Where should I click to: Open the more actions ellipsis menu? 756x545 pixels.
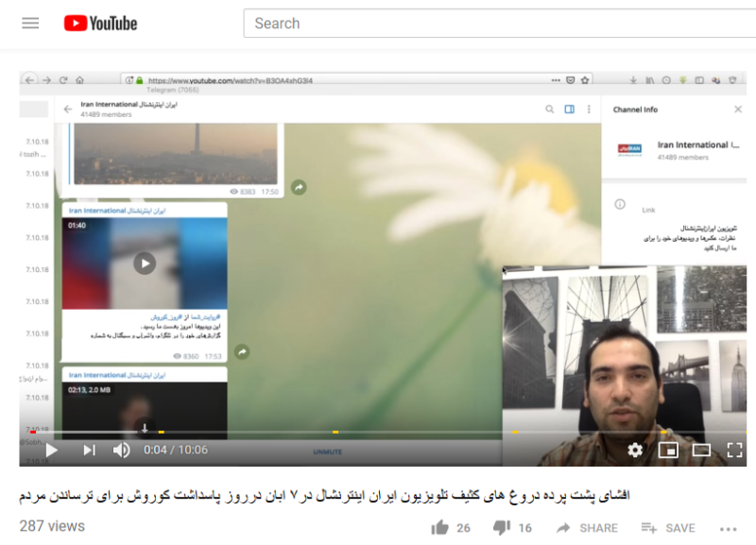[728, 529]
